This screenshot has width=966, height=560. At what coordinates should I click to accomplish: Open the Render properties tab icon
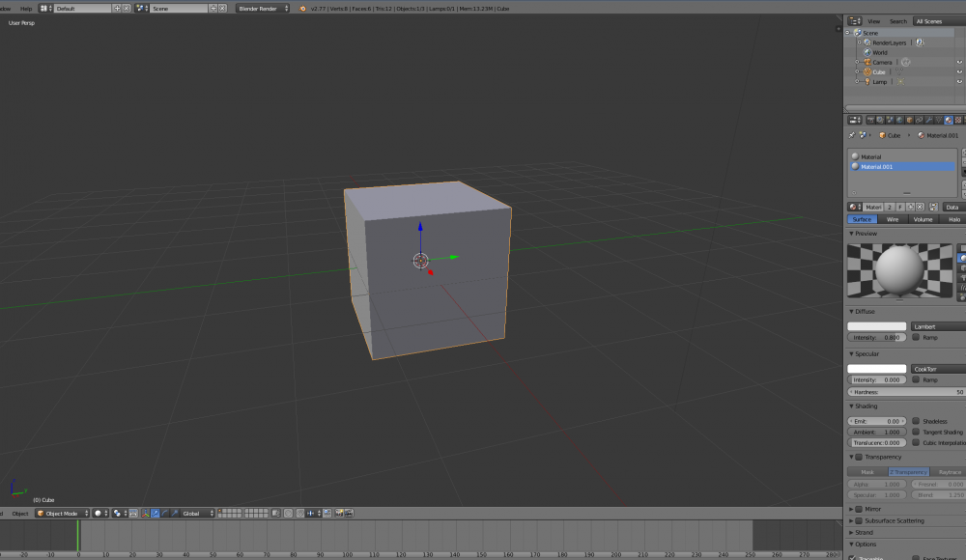(871, 120)
